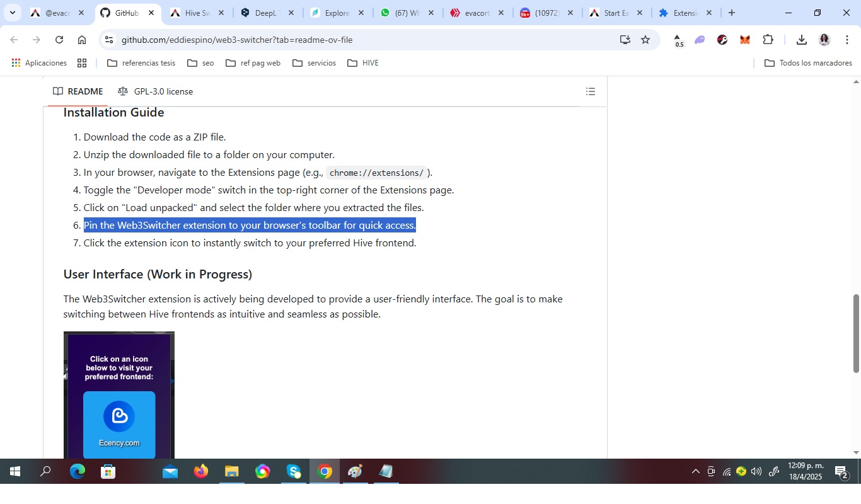Select the GPL-3.0 license tab
The width and height of the screenshot is (861, 504).
pos(156,91)
